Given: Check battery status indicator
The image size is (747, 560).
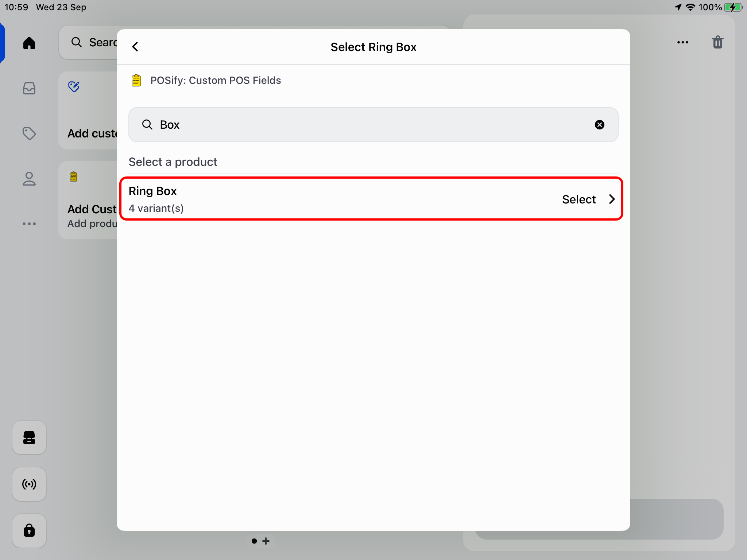Looking at the screenshot, I should click(733, 7).
